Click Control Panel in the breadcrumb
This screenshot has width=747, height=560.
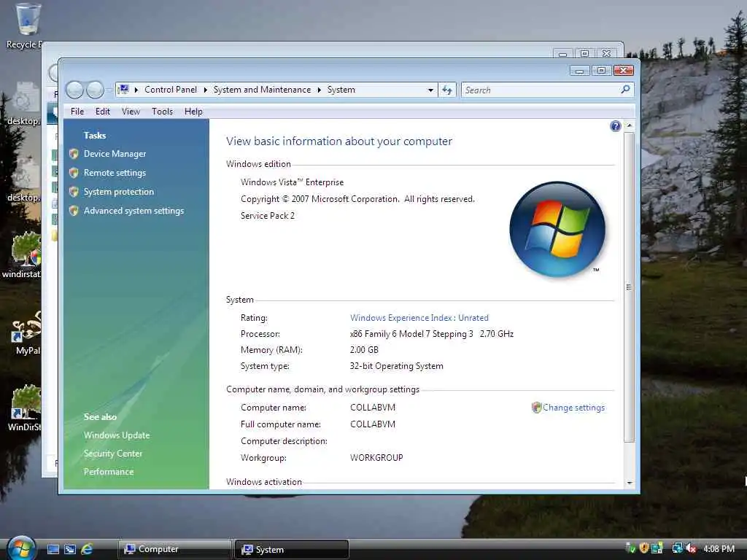171,90
